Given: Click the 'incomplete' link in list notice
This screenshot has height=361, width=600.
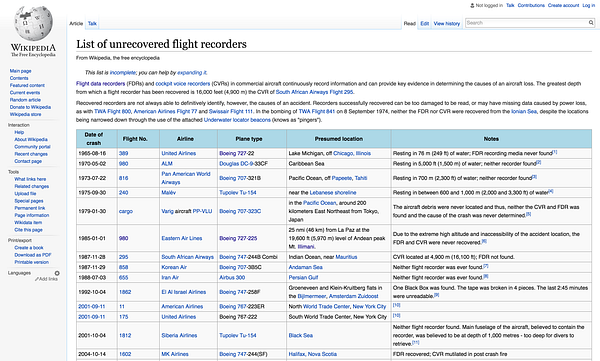Looking at the screenshot, I should [x=122, y=72].
